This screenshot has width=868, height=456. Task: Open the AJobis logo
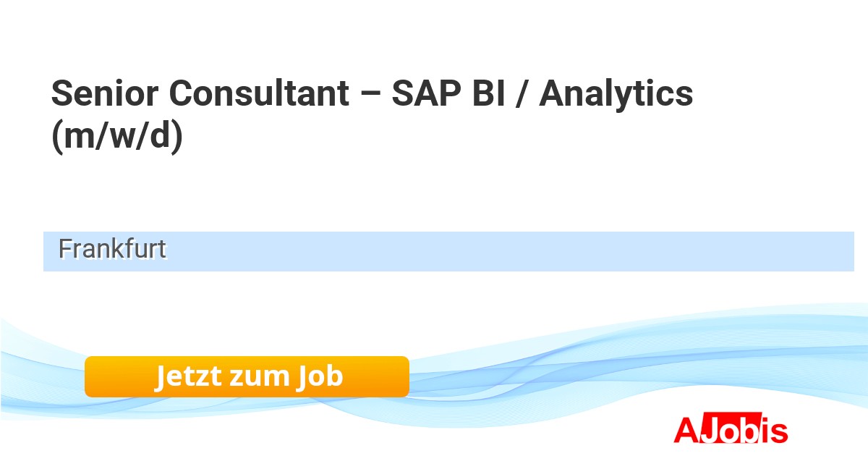coord(731,430)
